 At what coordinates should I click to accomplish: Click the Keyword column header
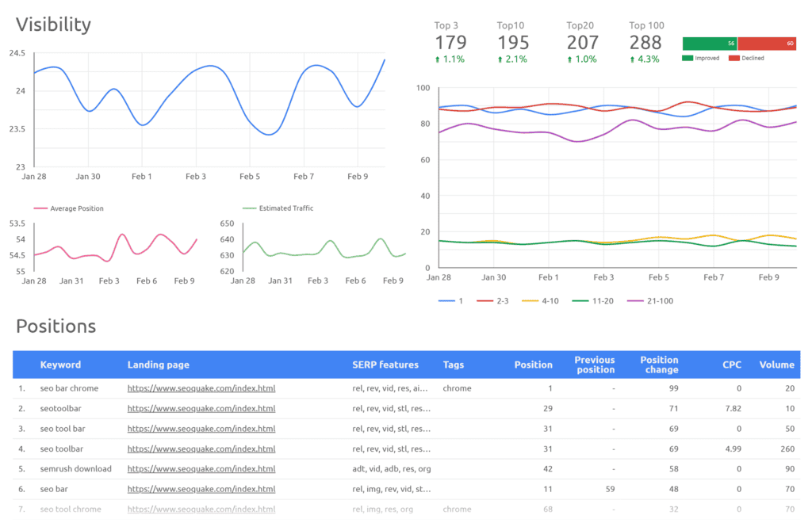(61, 365)
